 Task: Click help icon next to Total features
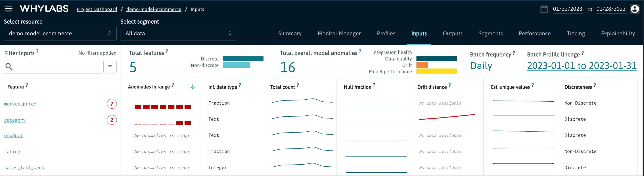tap(167, 52)
